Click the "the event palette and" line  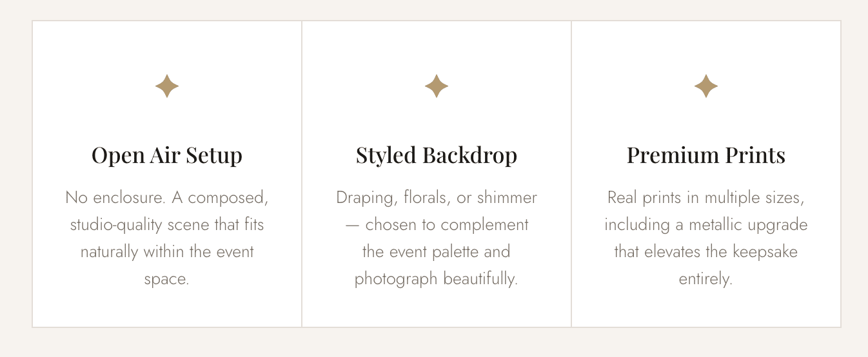pos(437,252)
